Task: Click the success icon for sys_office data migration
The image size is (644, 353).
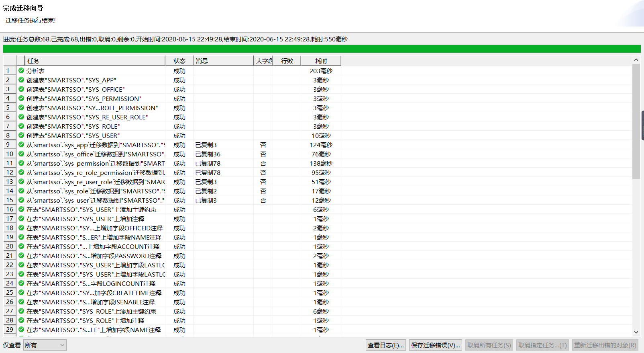Action: click(x=21, y=154)
